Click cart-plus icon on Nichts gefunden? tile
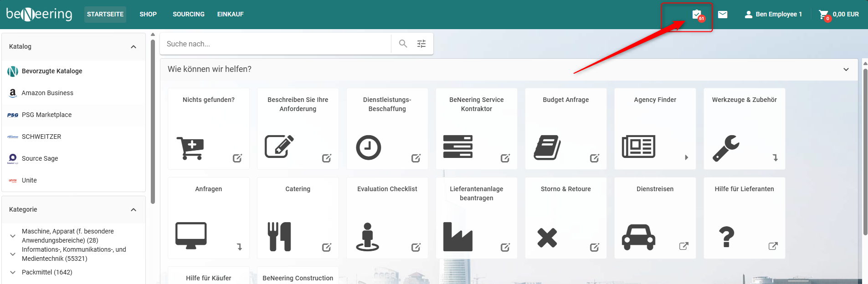Image resolution: width=868 pixels, height=284 pixels. (x=190, y=148)
